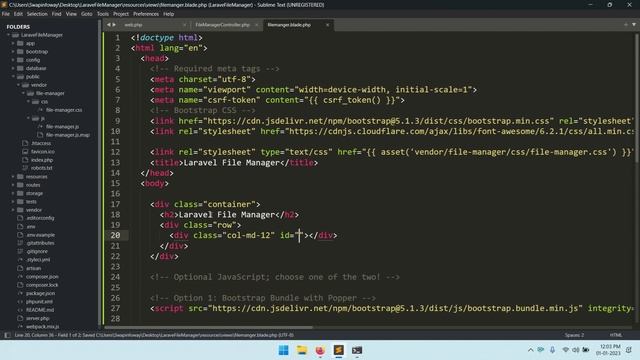Viewport: 640px width, 360px height.
Task: Open .editorconfig in the sidebar
Action: click(x=40, y=218)
